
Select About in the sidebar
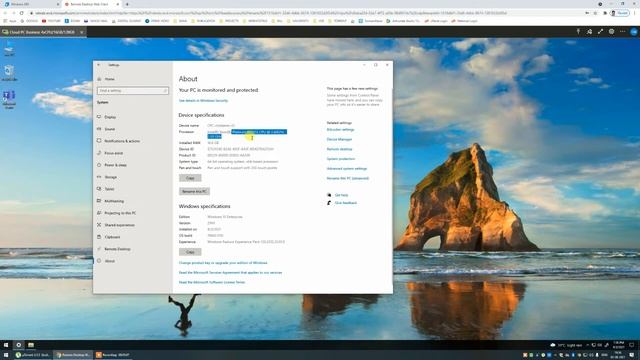pyautogui.click(x=109, y=261)
